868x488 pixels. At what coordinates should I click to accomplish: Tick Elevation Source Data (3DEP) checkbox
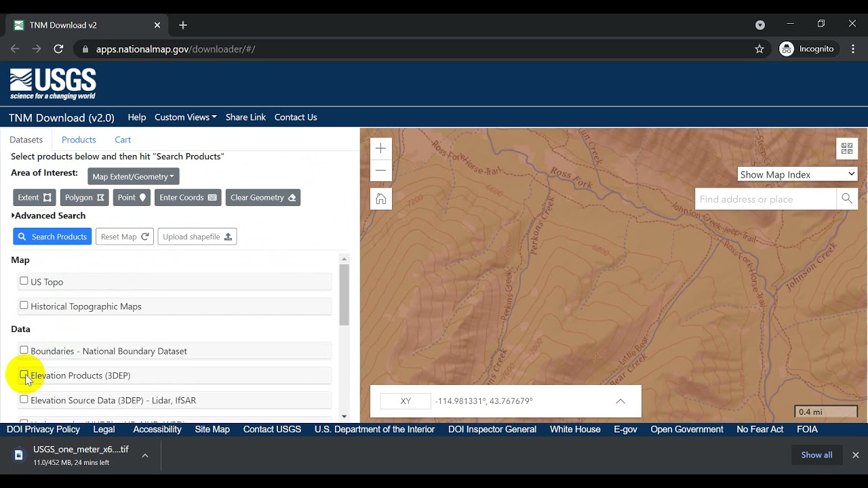24,399
